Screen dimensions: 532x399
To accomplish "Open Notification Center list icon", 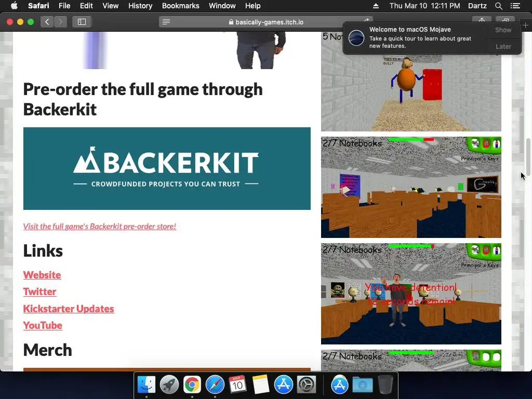I will [x=515, y=6].
